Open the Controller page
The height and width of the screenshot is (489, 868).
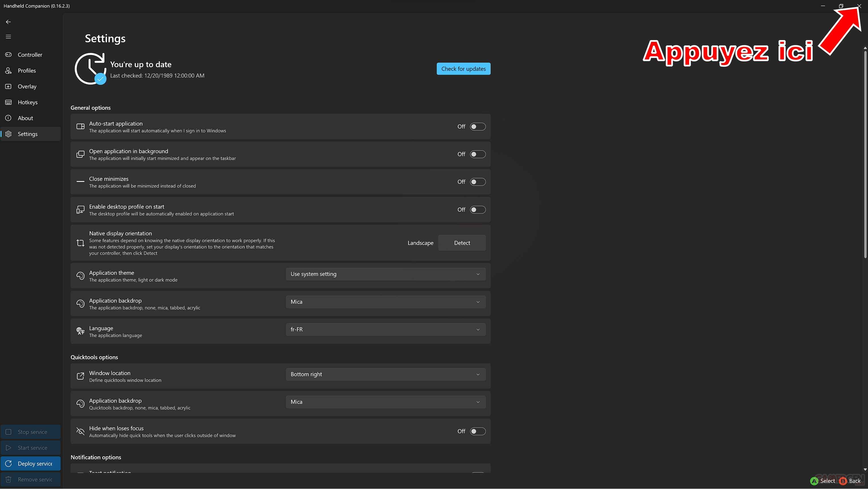coord(30,55)
